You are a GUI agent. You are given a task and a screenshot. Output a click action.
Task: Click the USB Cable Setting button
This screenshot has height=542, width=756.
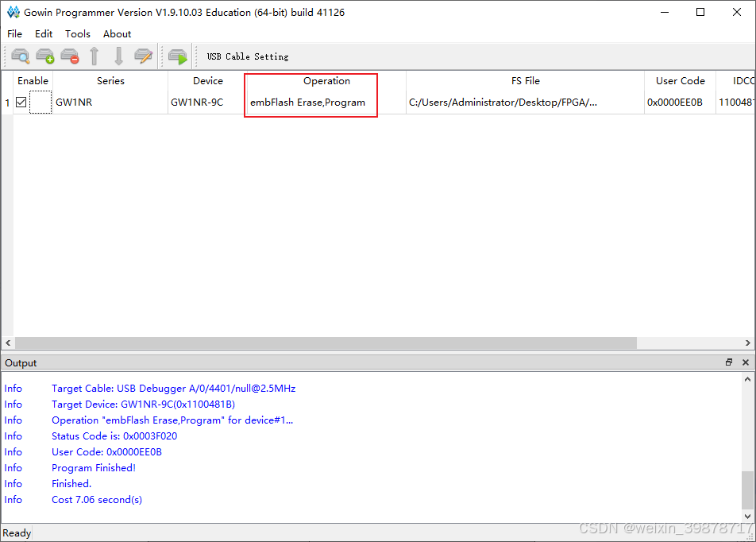click(x=248, y=56)
